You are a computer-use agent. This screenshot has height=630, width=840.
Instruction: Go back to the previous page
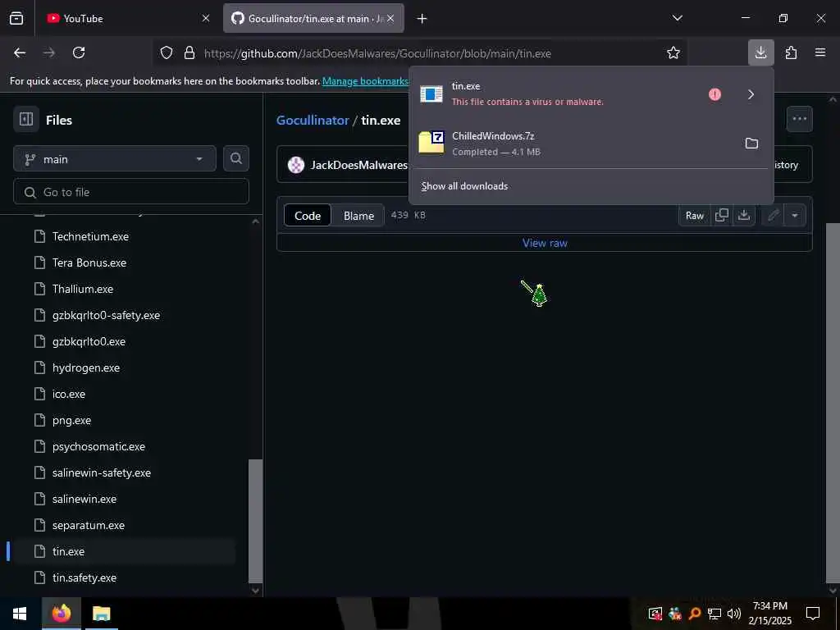tap(20, 52)
